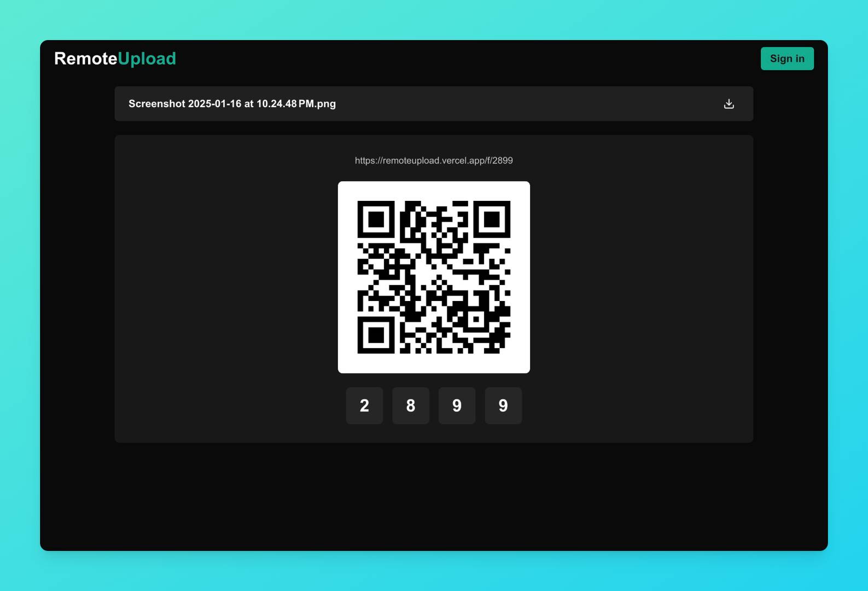This screenshot has width=868, height=591.
Task: Click the last code digit box showing 9
Action: click(x=503, y=405)
